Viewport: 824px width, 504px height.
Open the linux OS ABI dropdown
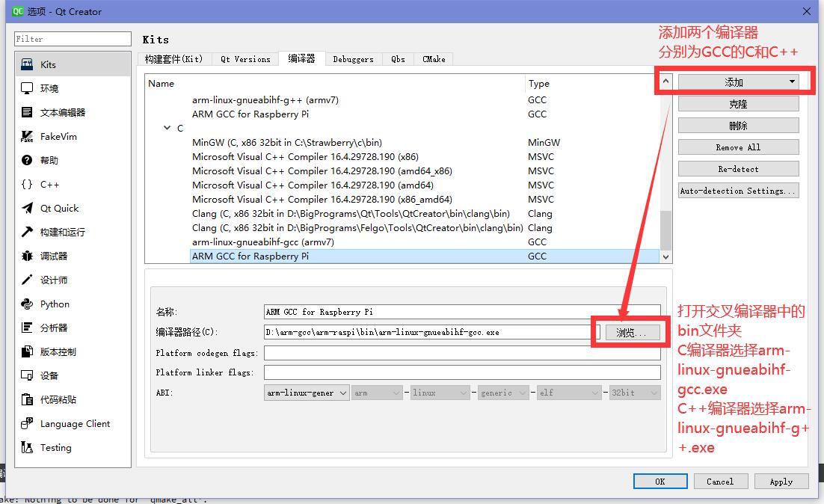coord(440,393)
